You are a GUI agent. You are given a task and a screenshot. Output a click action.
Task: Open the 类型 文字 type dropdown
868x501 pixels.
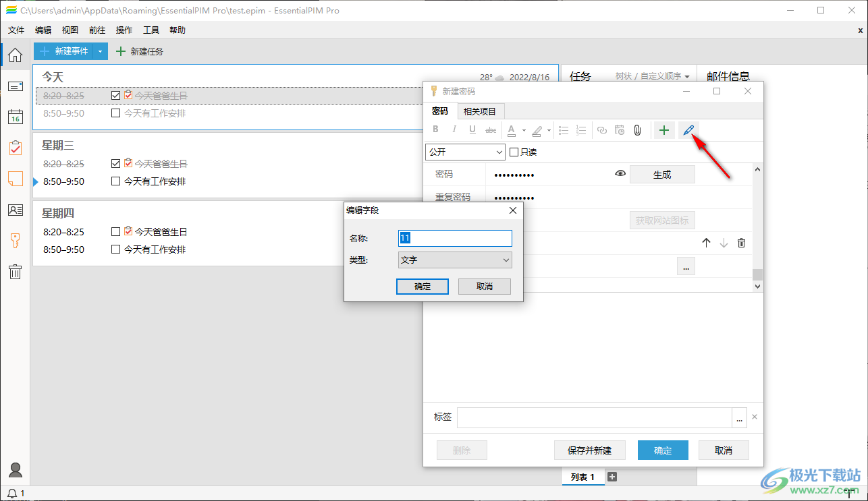[x=455, y=260]
